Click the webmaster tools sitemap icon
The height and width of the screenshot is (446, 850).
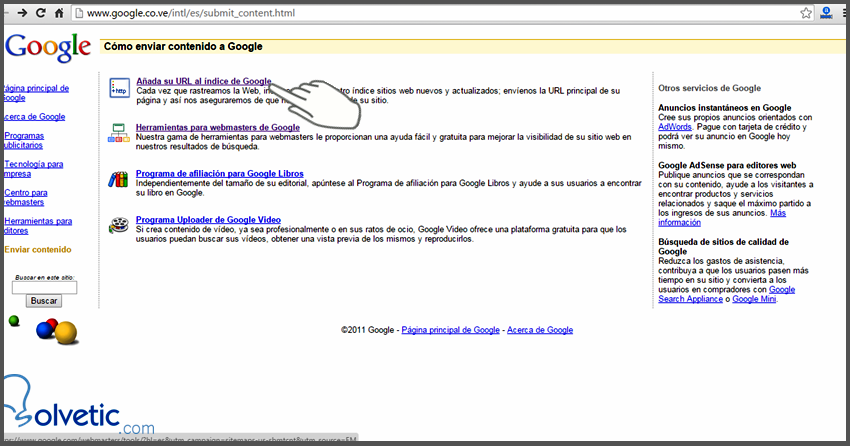tap(119, 133)
